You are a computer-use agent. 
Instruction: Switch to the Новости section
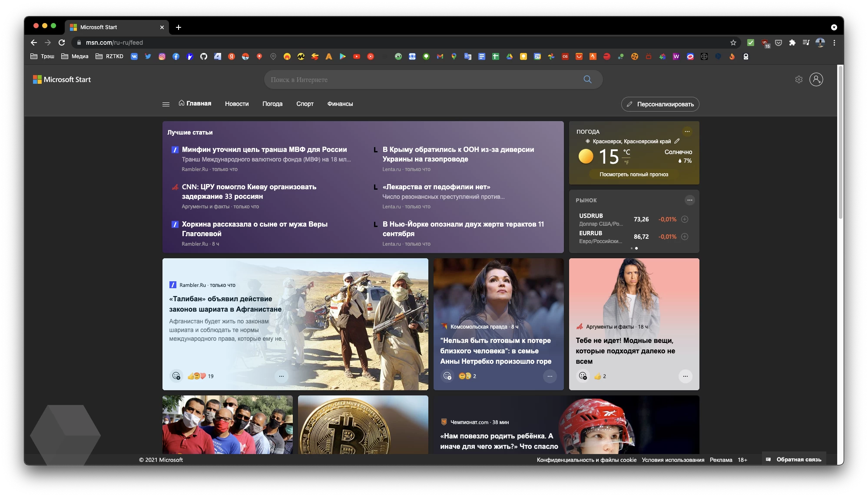[237, 104]
